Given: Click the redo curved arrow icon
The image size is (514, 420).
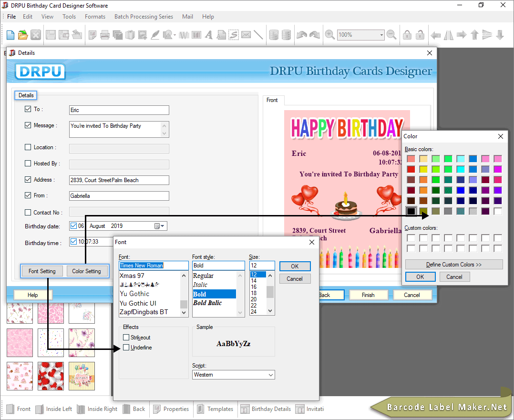Looking at the screenshot, I should coord(314,35).
